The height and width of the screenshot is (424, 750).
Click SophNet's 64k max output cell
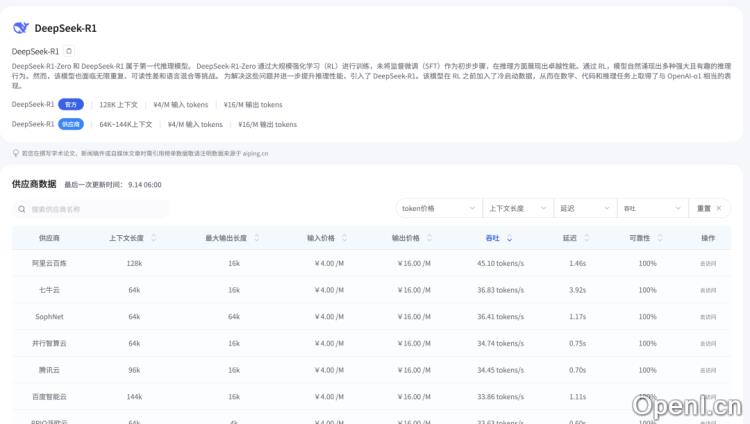point(234,317)
